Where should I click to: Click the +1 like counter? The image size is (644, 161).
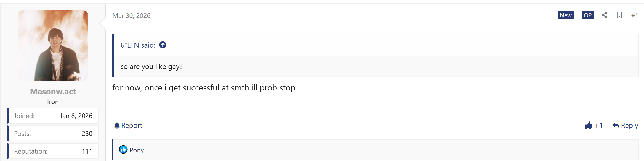click(598, 126)
